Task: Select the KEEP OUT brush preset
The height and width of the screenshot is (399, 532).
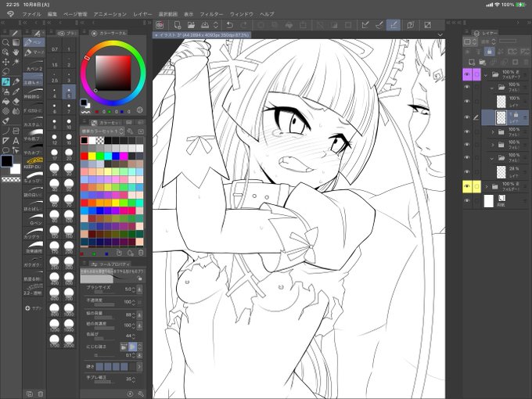Action: (33, 164)
